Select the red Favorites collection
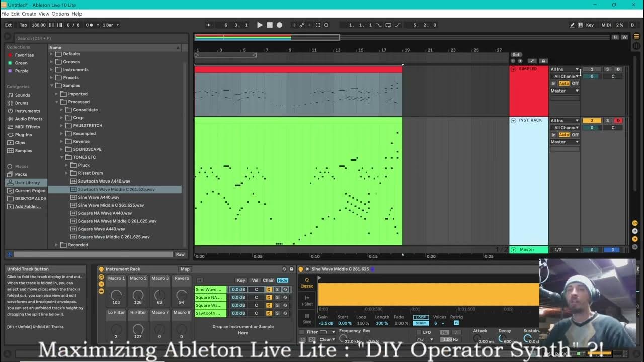Screen dimensions: 644x362 click(24, 55)
